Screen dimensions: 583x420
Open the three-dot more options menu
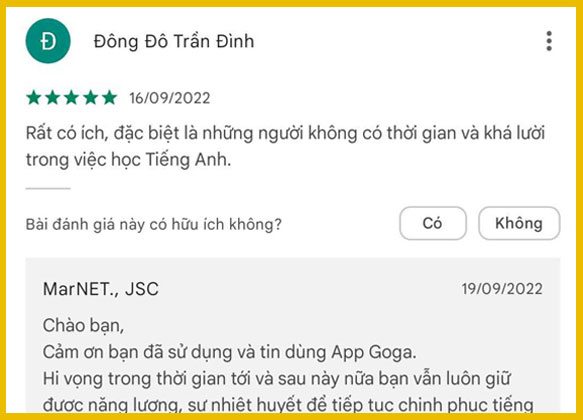549,41
